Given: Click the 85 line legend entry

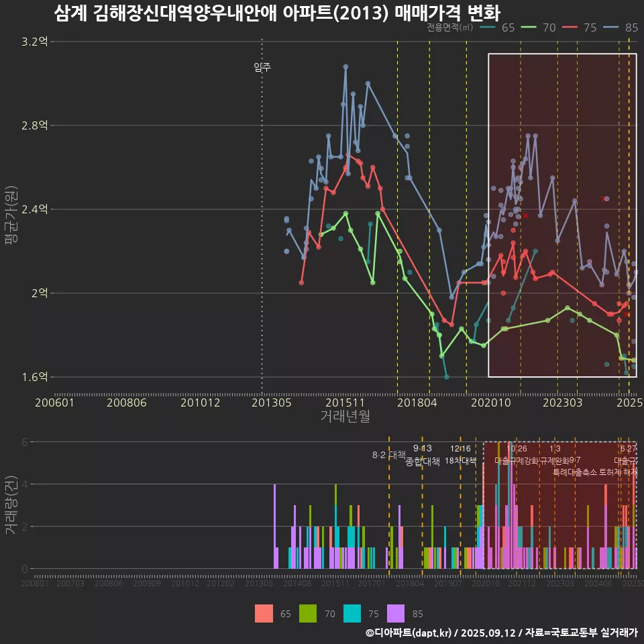Looking at the screenshot, I should (x=621, y=28).
